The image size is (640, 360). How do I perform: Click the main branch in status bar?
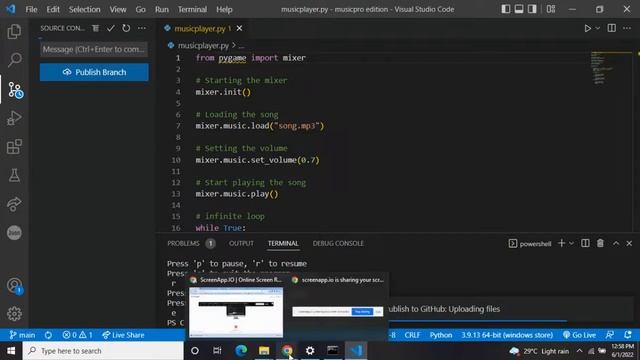(x=22, y=335)
